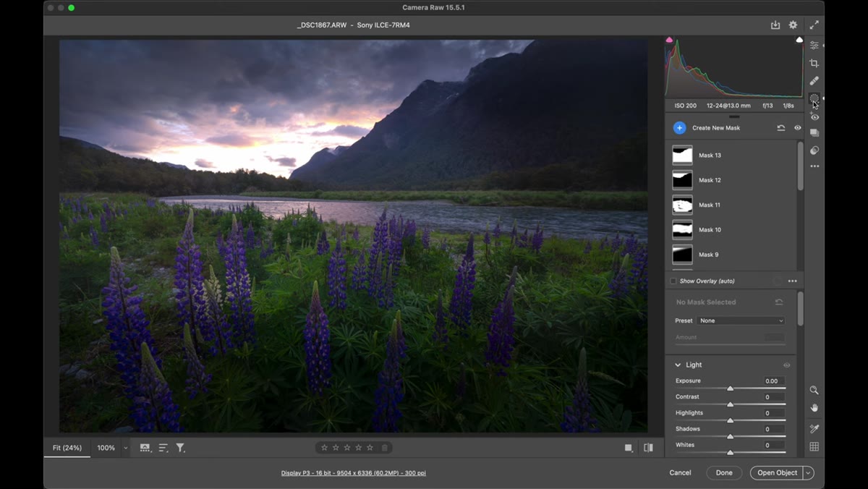Open the sort options icon
This screenshot has width=868, height=489.
(163, 448)
